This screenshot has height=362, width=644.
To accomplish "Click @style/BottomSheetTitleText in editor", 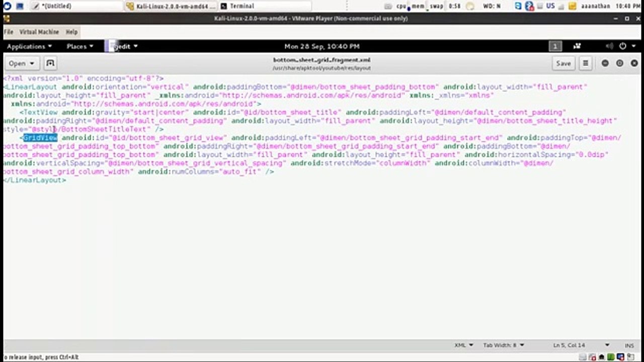I will point(91,129).
